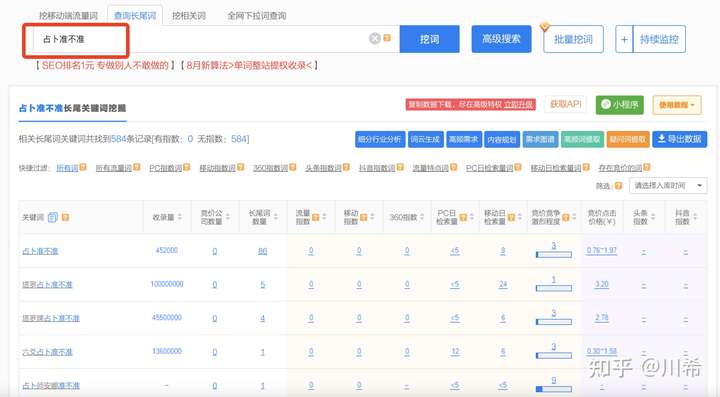The image size is (720, 397).
Task: Sort table by 头条指数 column arrows
Action: click(653, 217)
